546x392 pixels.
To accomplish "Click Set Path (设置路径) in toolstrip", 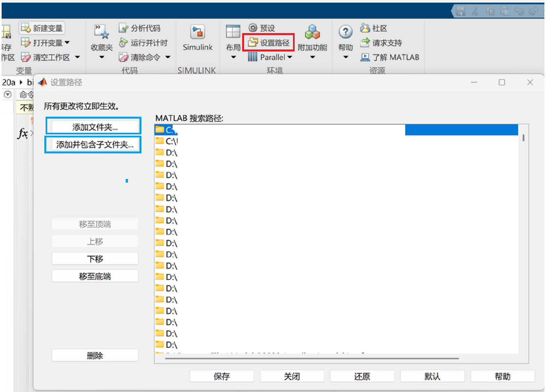I will coord(268,43).
